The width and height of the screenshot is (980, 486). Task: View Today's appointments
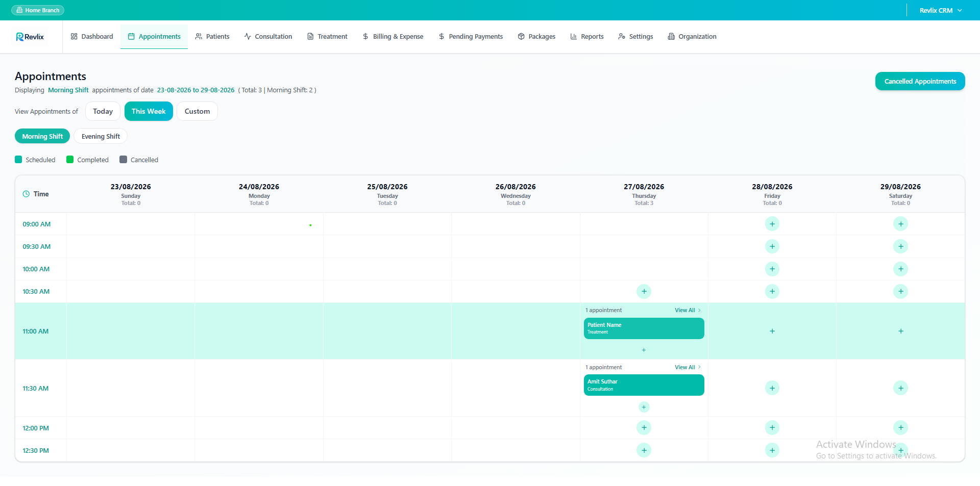(x=103, y=111)
